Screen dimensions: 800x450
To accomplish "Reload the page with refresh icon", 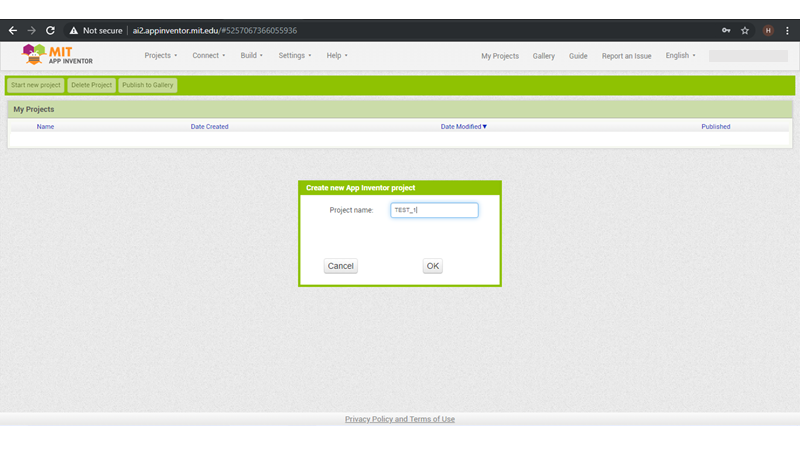I will point(50,31).
